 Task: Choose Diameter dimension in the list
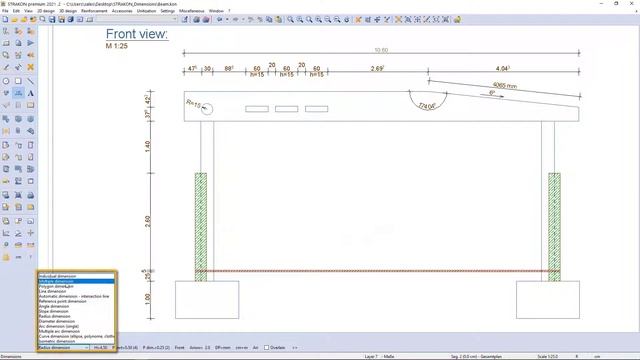pyautogui.click(x=76, y=321)
